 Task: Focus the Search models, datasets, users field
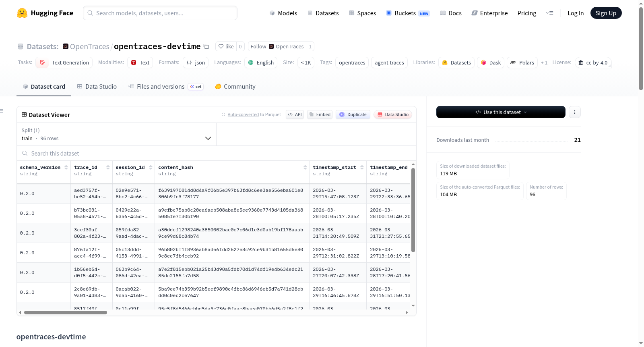coord(160,13)
